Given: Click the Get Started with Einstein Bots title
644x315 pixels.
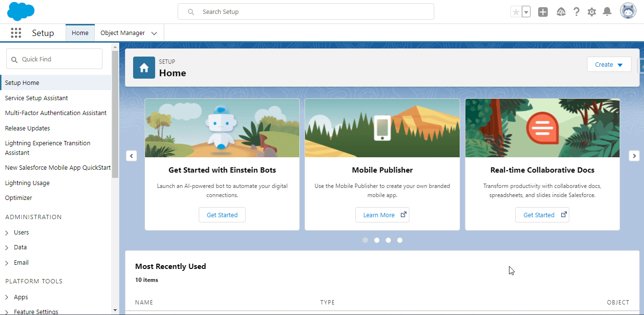Looking at the screenshot, I should coord(222,170).
